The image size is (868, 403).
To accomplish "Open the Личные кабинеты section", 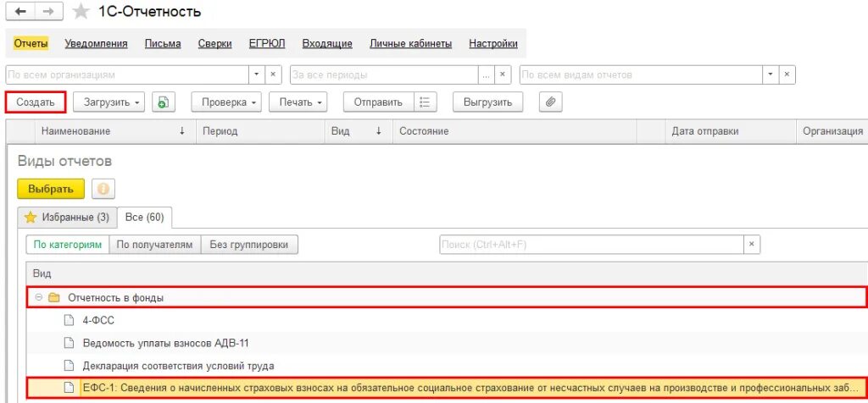I will [411, 44].
